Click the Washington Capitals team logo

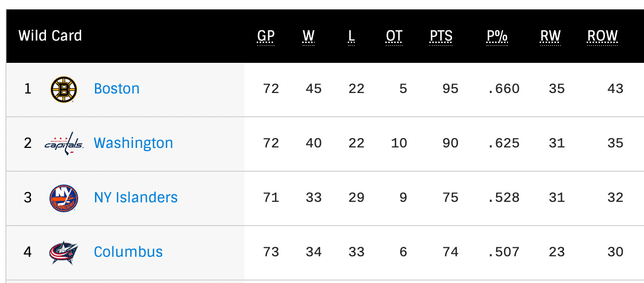coord(64,143)
